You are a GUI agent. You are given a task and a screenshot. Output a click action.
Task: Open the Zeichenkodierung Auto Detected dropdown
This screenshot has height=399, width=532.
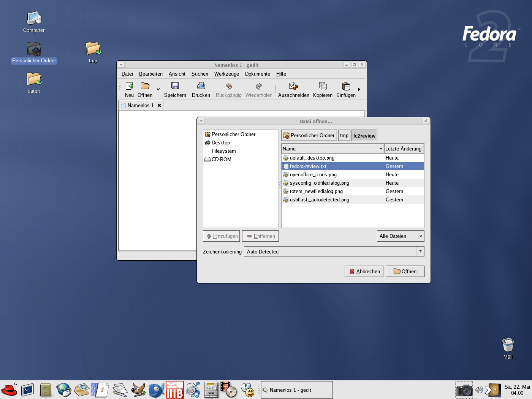[334, 251]
